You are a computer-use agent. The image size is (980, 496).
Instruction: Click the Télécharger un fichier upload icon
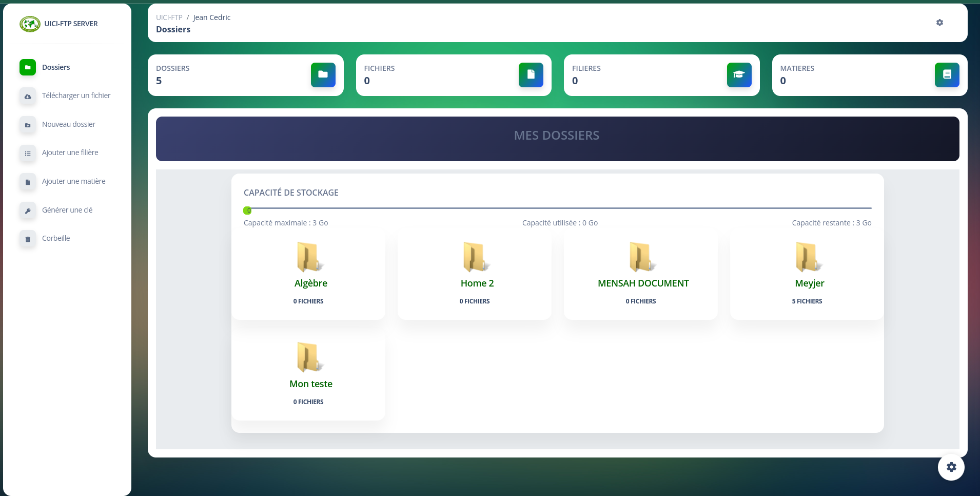pos(28,97)
